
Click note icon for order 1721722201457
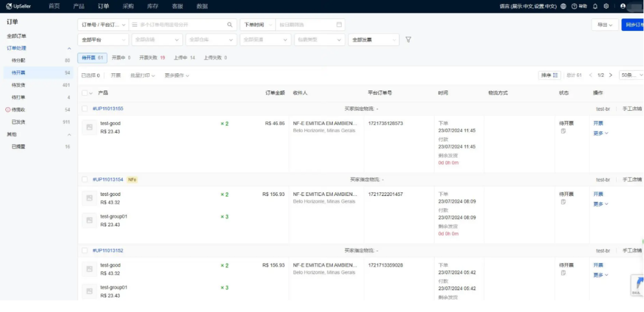click(563, 202)
